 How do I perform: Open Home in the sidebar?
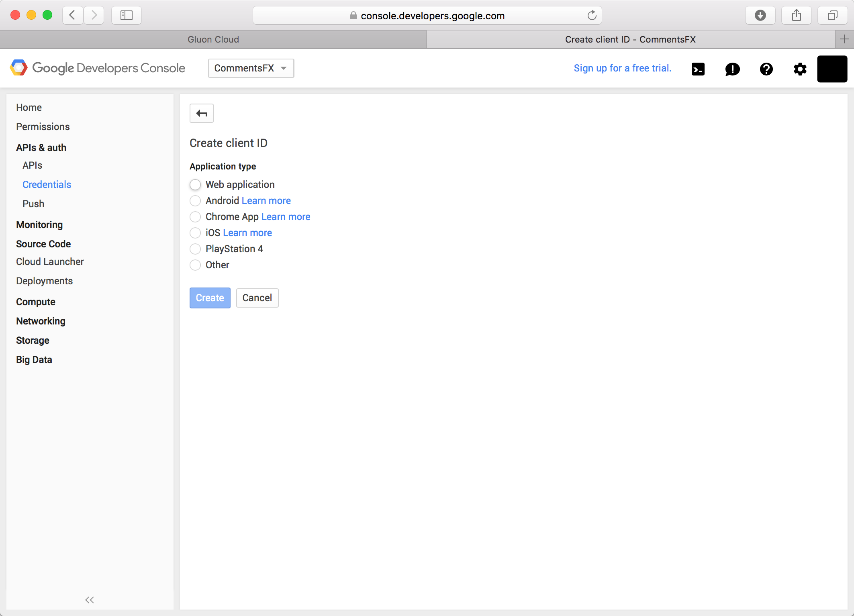click(x=29, y=107)
